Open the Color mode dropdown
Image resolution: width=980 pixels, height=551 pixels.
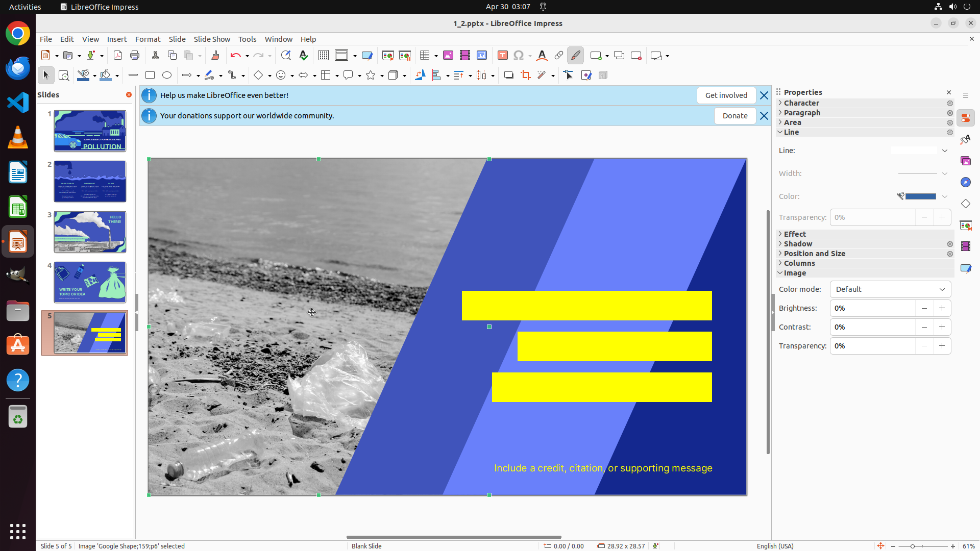[890, 289]
